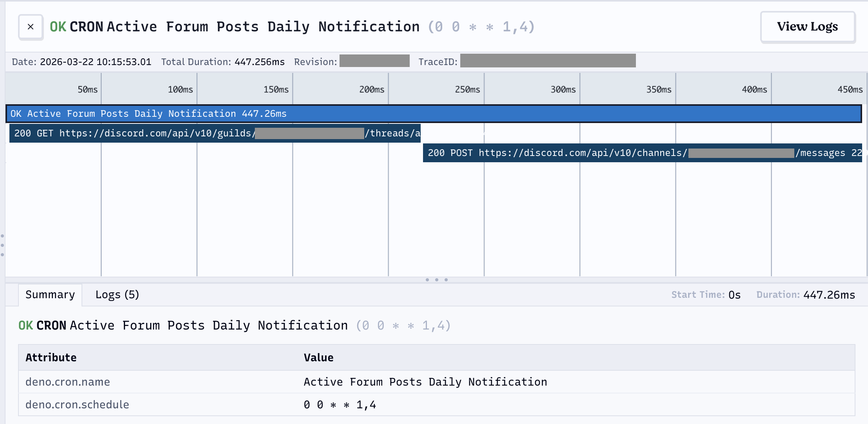Click the deno.cron.name attribute row

coord(67,382)
